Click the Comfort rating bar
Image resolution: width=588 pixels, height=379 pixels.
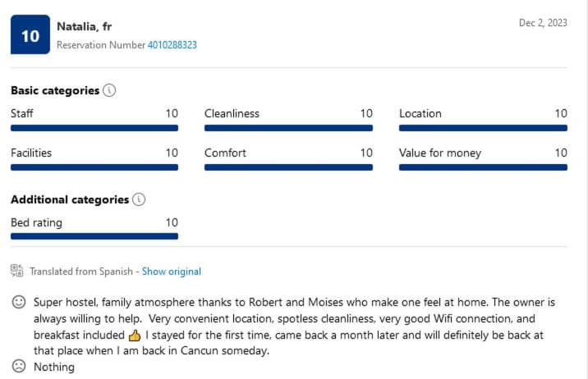point(288,167)
